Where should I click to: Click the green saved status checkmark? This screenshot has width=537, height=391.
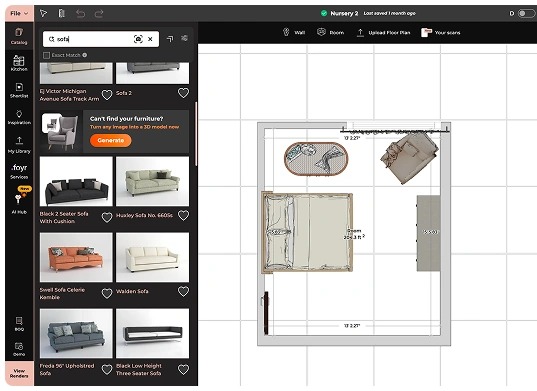click(x=324, y=13)
